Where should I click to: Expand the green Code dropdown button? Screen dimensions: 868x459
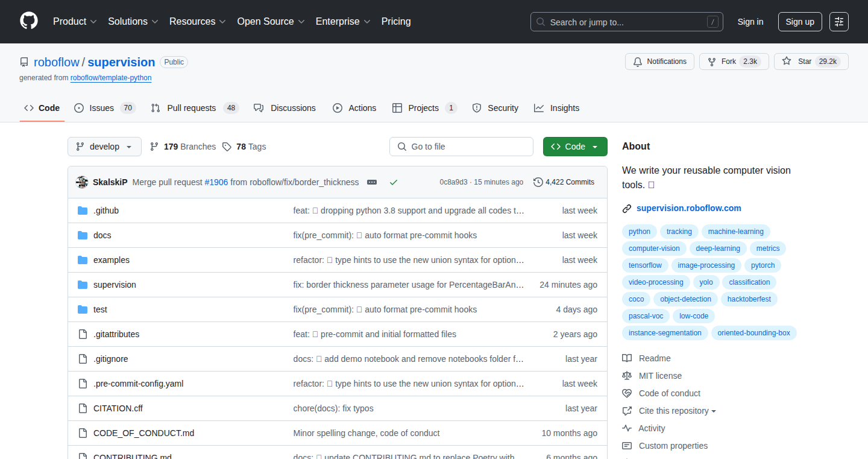coord(575,147)
